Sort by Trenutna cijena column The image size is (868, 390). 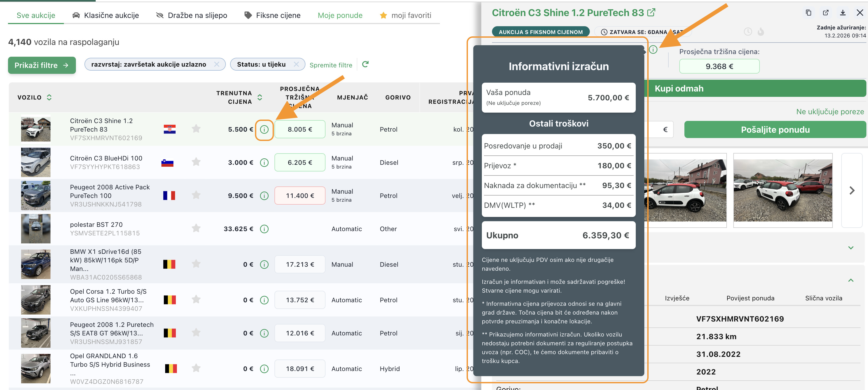point(260,97)
